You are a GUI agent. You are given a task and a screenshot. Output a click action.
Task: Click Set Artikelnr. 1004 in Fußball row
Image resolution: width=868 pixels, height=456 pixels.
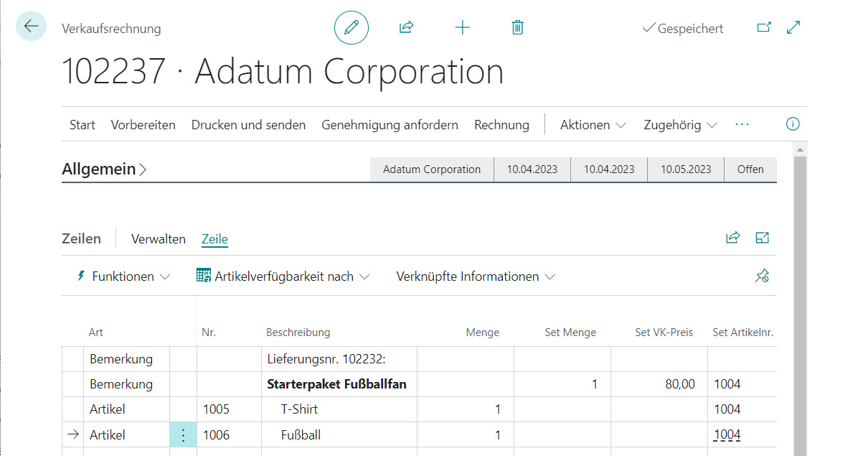742,435
